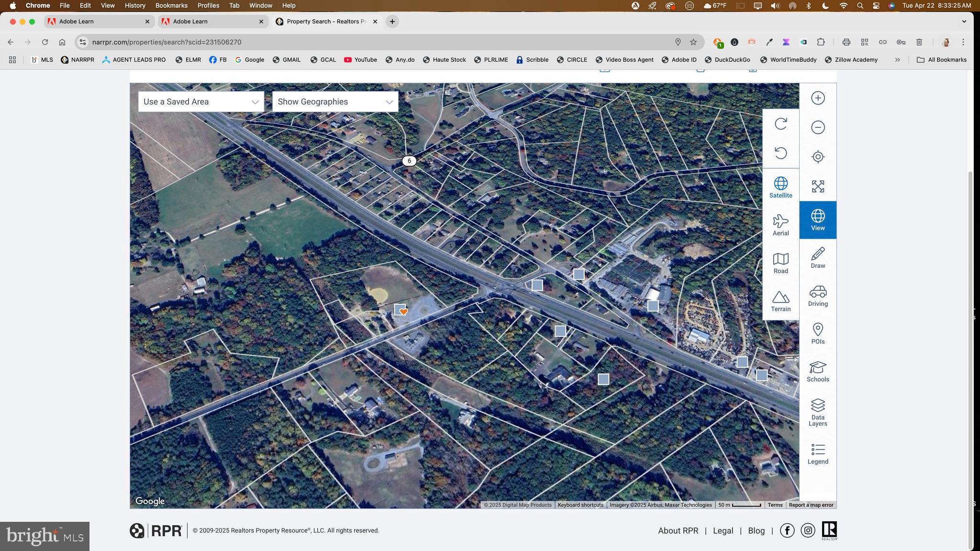The height and width of the screenshot is (551, 980).
Task: Click the locate me crosshair icon
Action: [818, 157]
